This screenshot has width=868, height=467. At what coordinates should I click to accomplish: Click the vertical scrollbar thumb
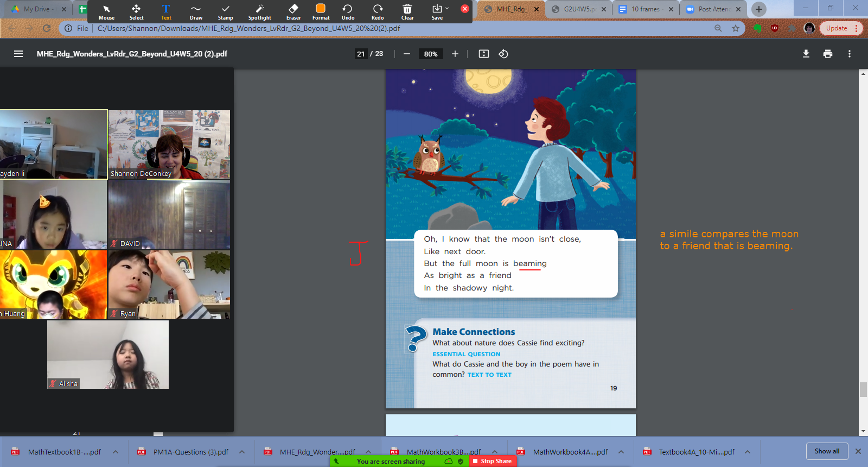pos(863,390)
